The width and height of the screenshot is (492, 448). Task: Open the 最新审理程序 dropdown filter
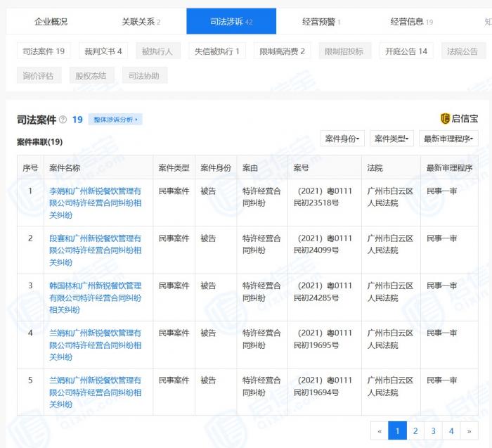(x=448, y=139)
